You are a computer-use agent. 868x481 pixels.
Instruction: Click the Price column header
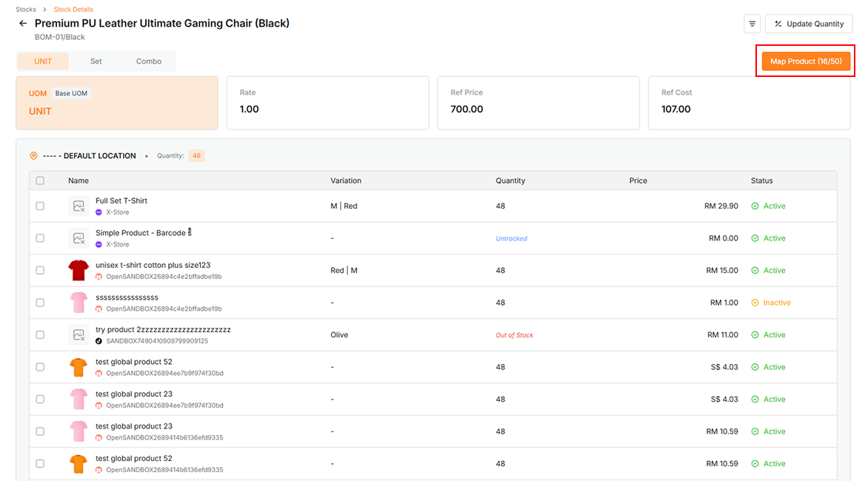(x=638, y=181)
